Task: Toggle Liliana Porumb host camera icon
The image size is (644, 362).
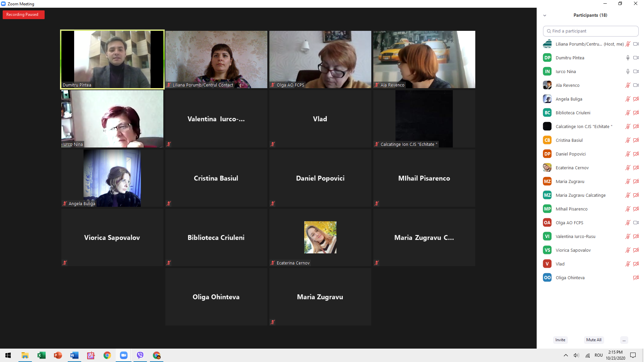Action: (636, 44)
